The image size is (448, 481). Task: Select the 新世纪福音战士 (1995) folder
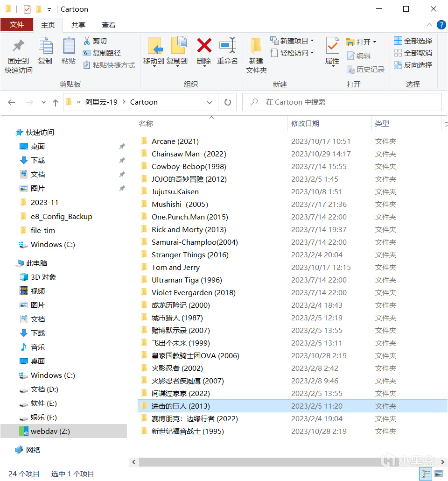188,431
